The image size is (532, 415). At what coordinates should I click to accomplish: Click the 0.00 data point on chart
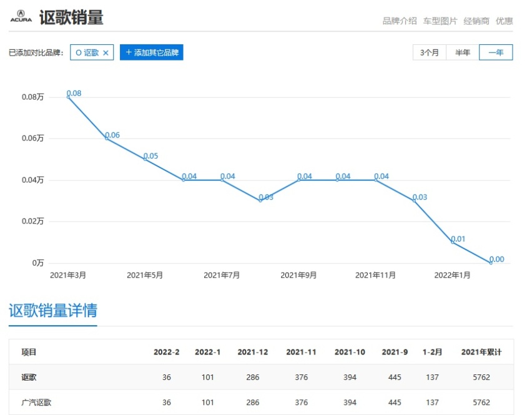[x=491, y=263]
